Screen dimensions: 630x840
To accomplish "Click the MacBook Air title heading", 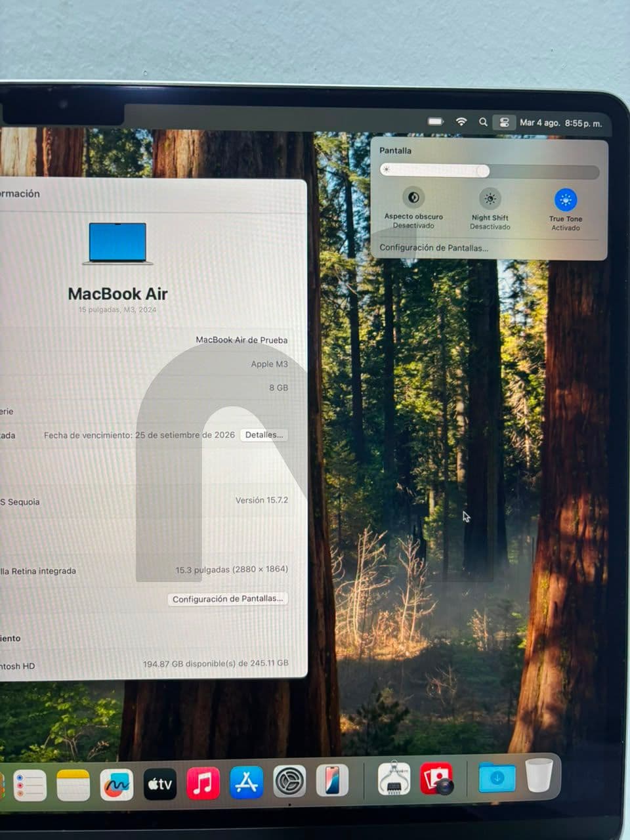I will tap(117, 294).
